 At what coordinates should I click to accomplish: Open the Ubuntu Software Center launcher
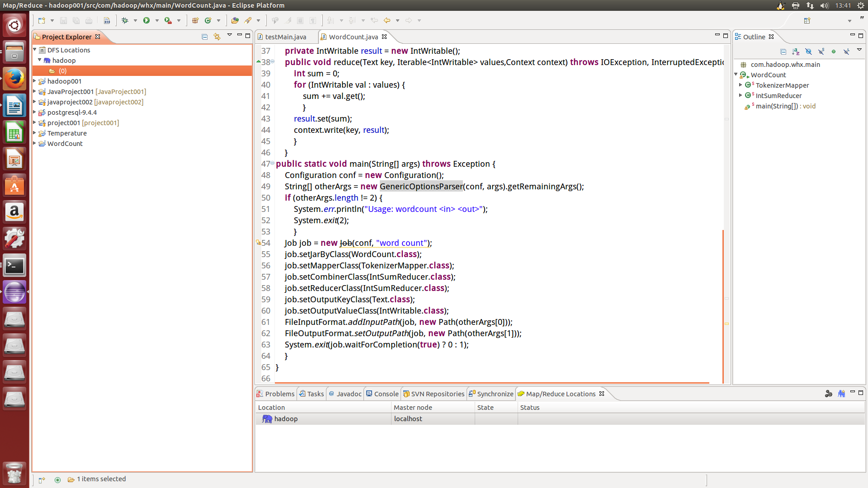(x=14, y=186)
